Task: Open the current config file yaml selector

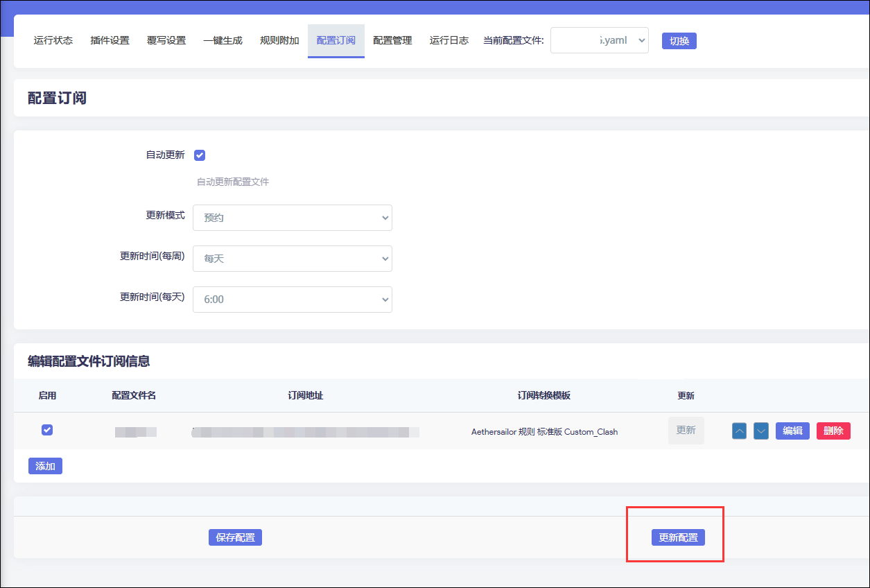Action: click(599, 40)
